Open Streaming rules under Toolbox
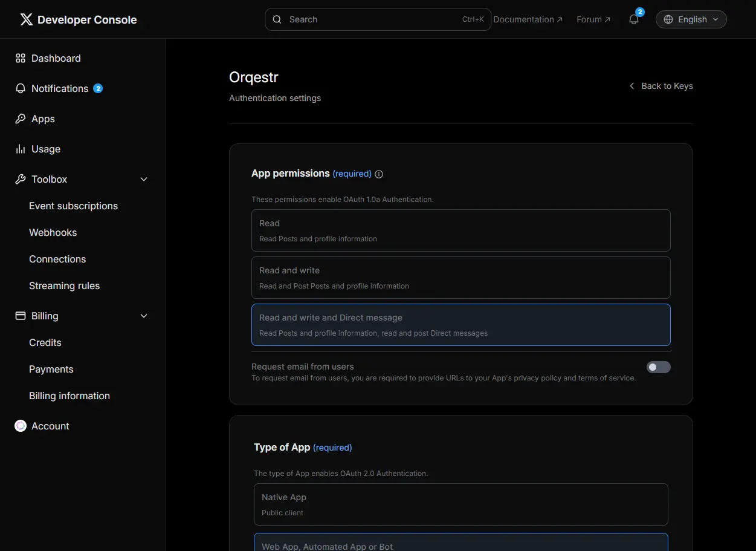The width and height of the screenshot is (756, 551). coord(65,285)
